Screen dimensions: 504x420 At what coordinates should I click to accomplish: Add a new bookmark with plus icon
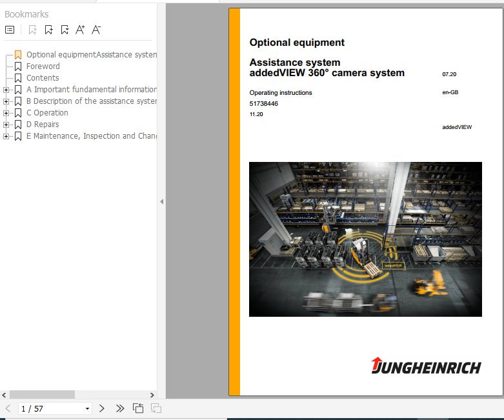(x=49, y=30)
